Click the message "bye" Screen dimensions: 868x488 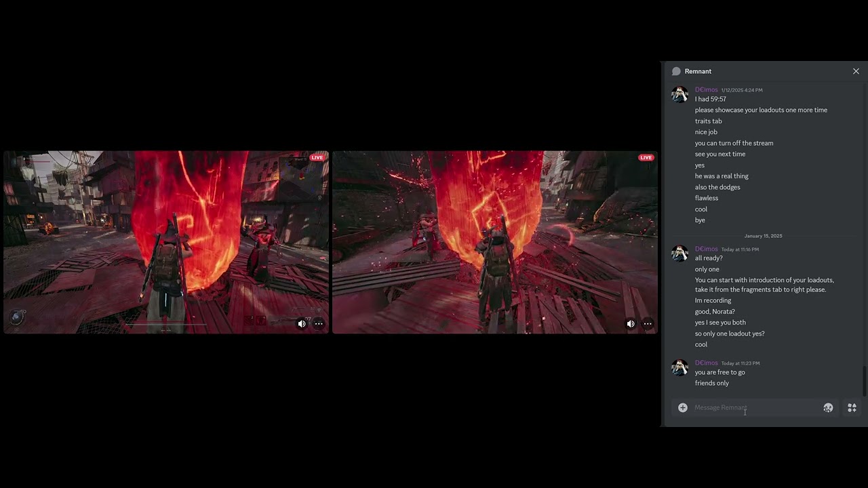(x=700, y=220)
